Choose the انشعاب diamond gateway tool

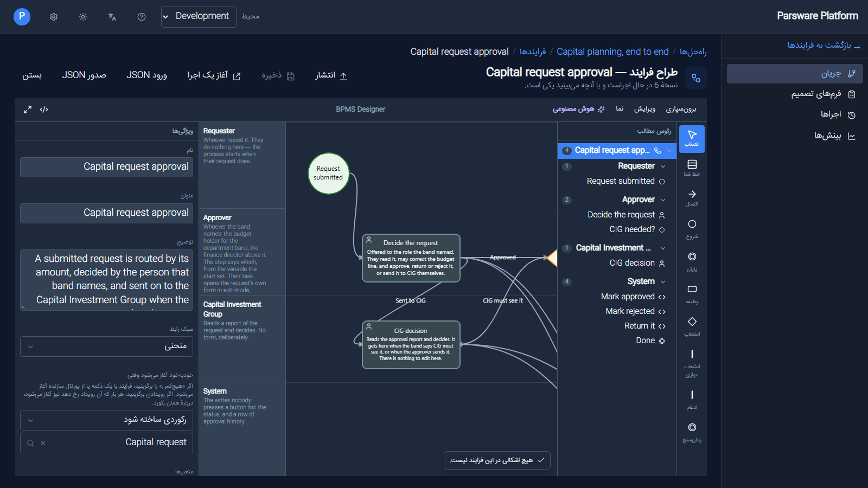pos(692,326)
